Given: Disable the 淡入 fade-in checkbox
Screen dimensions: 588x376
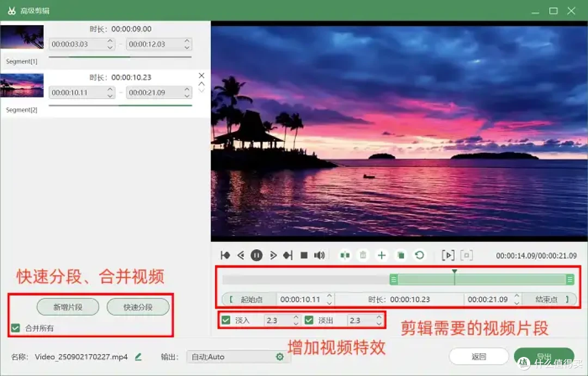Looking at the screenshot, I should tap(226, 320).
